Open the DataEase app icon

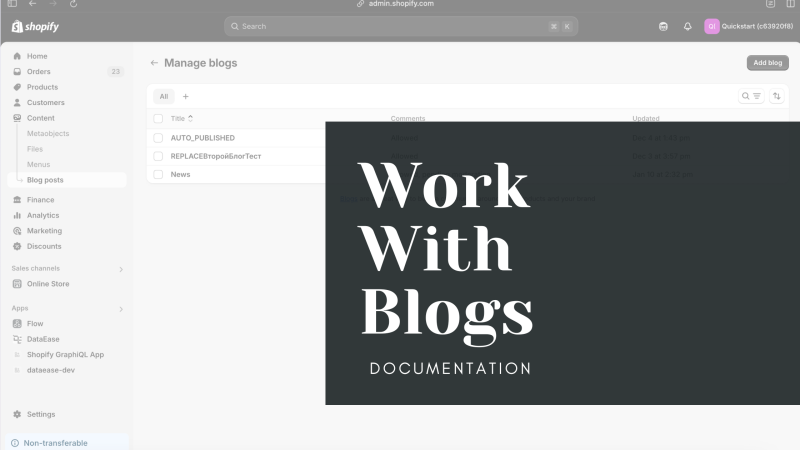[x=17, y=339]
